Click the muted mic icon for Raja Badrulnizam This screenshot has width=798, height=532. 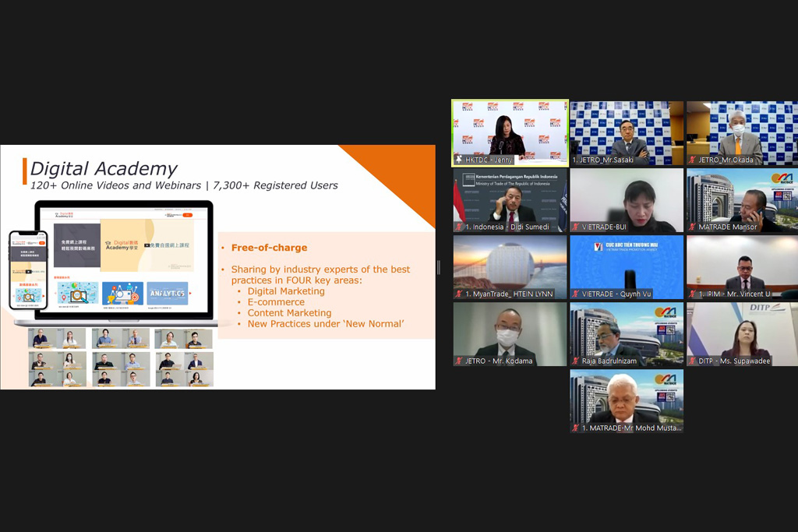pos(576,361)
